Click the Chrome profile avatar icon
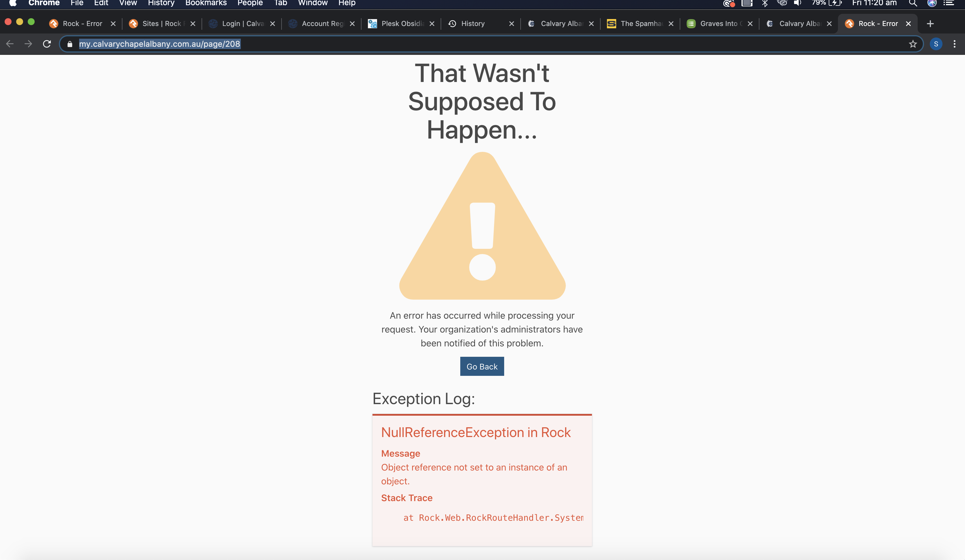The image size is (965, 560). point(936,43)
